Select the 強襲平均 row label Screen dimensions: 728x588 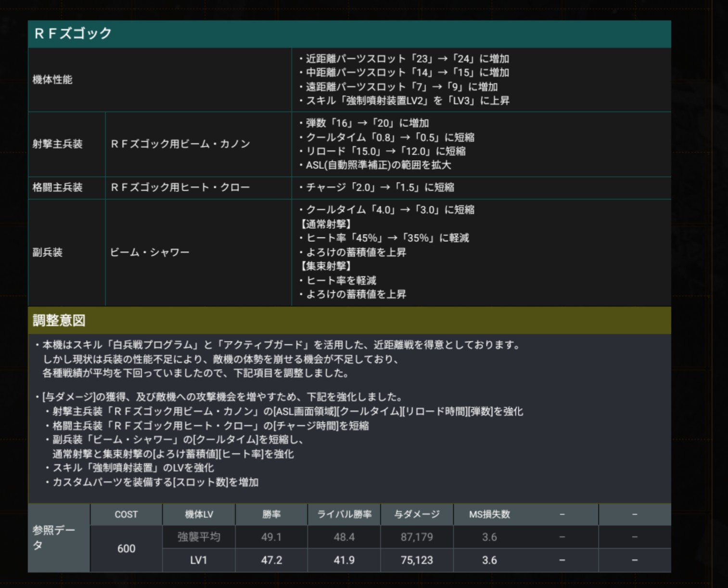point(199,537)
